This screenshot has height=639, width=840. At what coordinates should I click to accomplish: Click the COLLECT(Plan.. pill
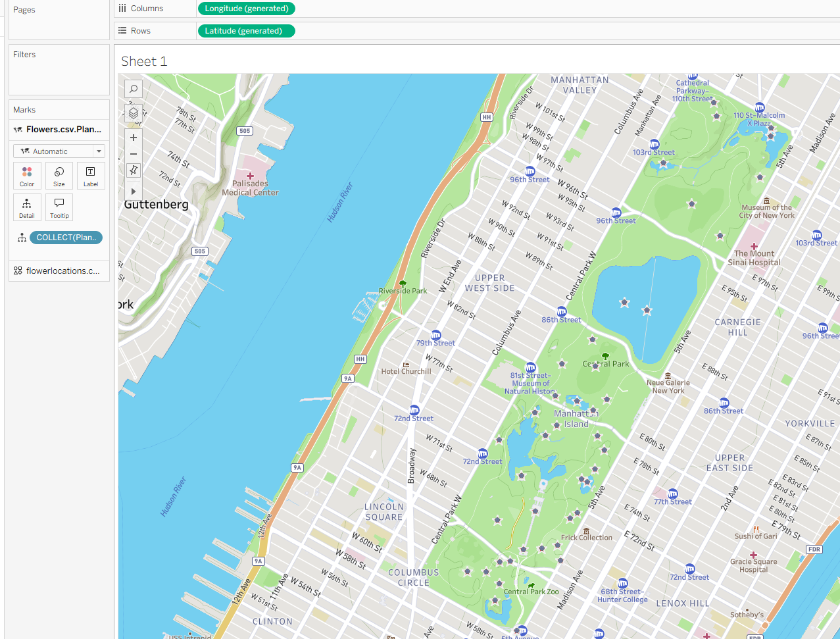[66, 238]
